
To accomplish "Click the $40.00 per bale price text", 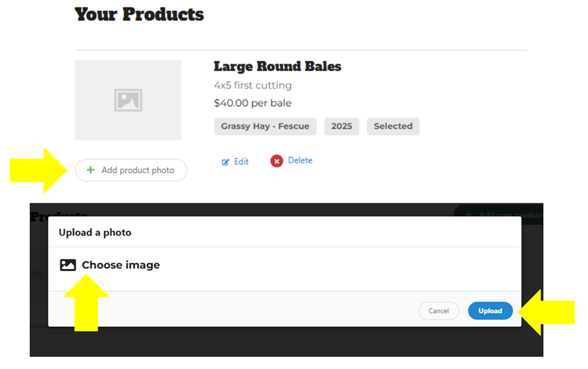I will click(x=253, y=103).
